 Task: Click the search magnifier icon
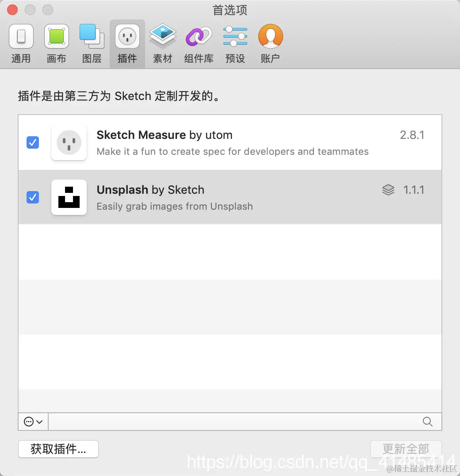[428, 422]
